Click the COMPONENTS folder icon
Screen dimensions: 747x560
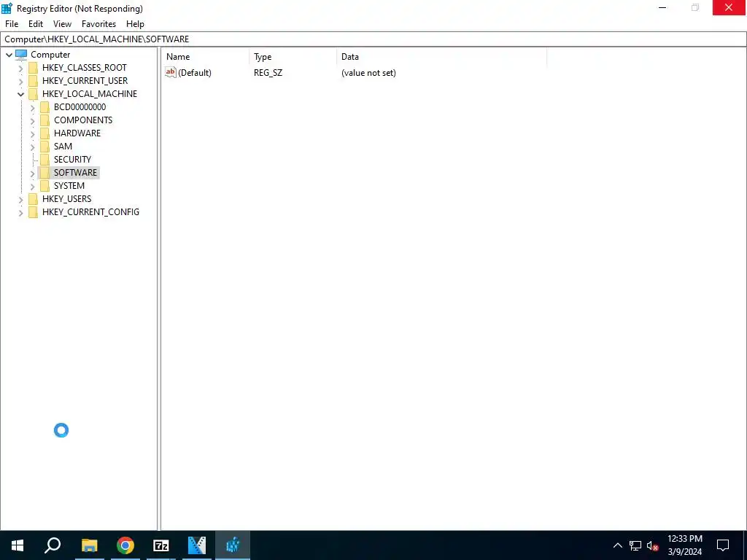click(x=44, y=120)
